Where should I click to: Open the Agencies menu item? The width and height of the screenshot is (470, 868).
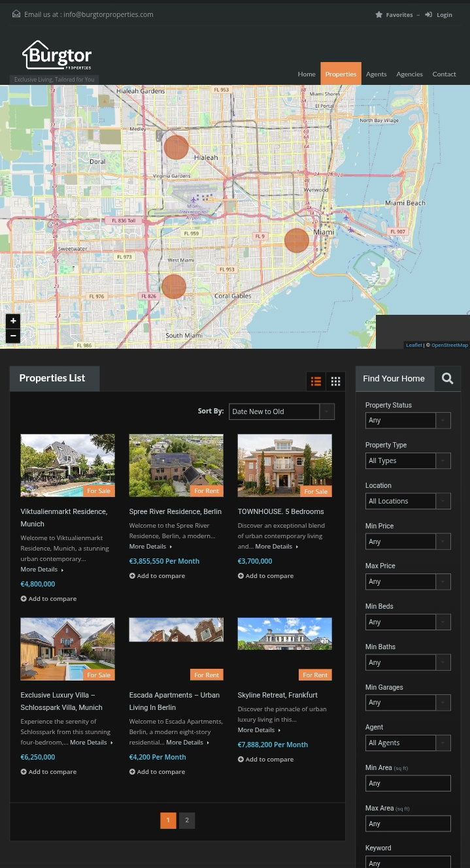click(x=409, y=74)
